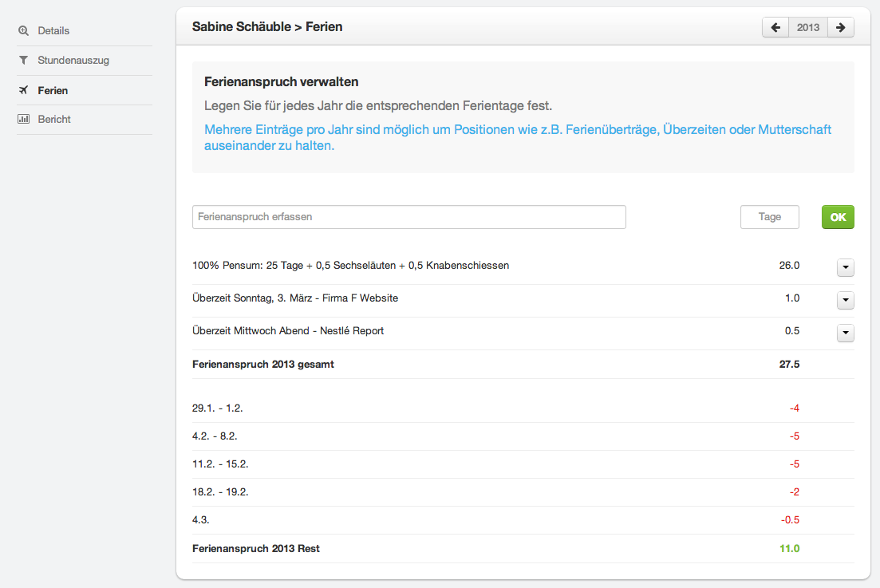Image resolution: width=880 pixels, height=588 pixels.
Task: Click the airplane icon beside Ferien
Action: (x=23, y=90)
